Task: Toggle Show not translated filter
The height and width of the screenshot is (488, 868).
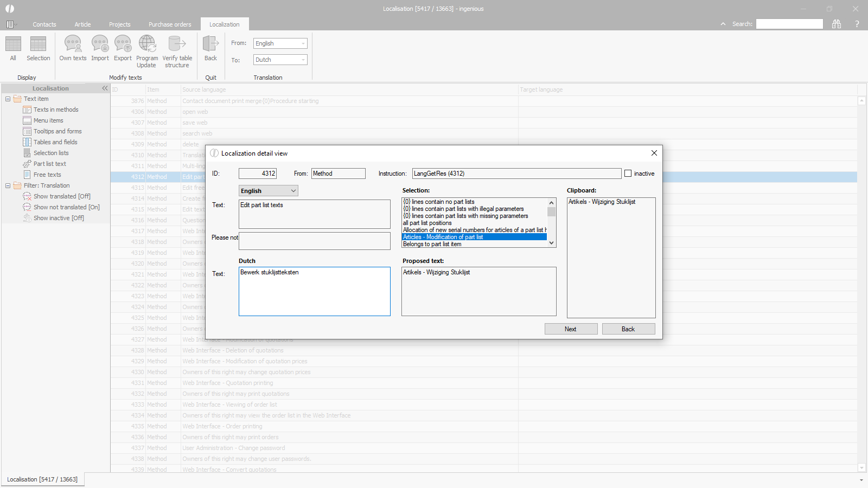Action: tap(66, 207)
